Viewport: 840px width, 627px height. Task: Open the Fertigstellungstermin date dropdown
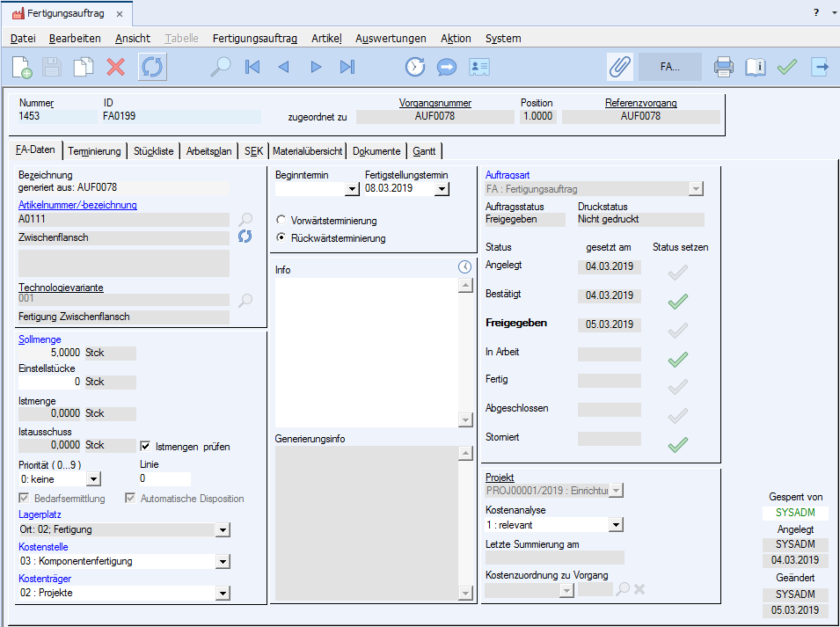click(442, 188)
